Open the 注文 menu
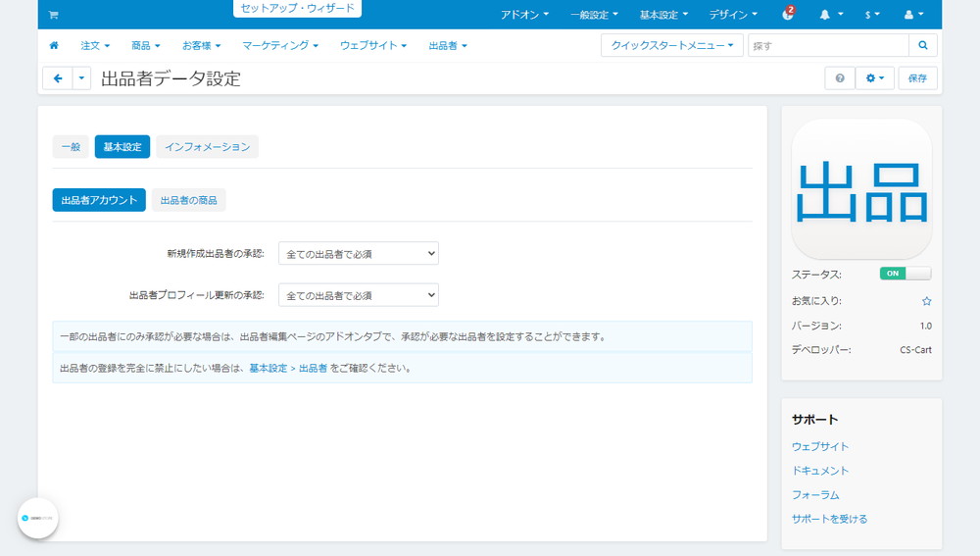The height and width of the screenshot is (556, 980). pos(95,45)
